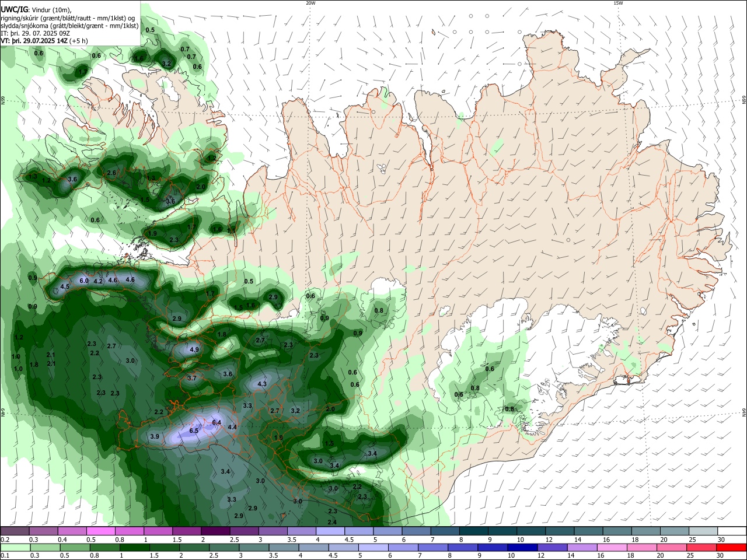Click the 1.3 value at the western edge
The width and height of the screenshot is (747, 560).
tap(33, 177)
